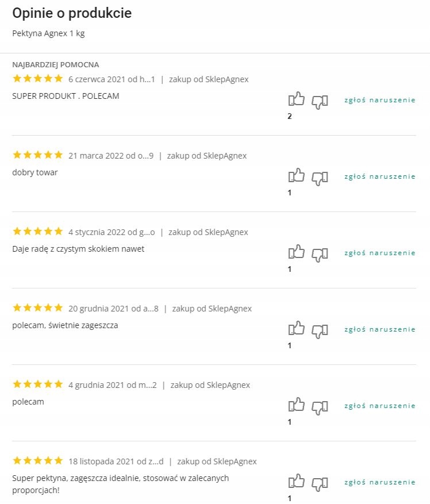Dislike the 4 grudnia 2021 "polecam" review

tap(320, 407)
